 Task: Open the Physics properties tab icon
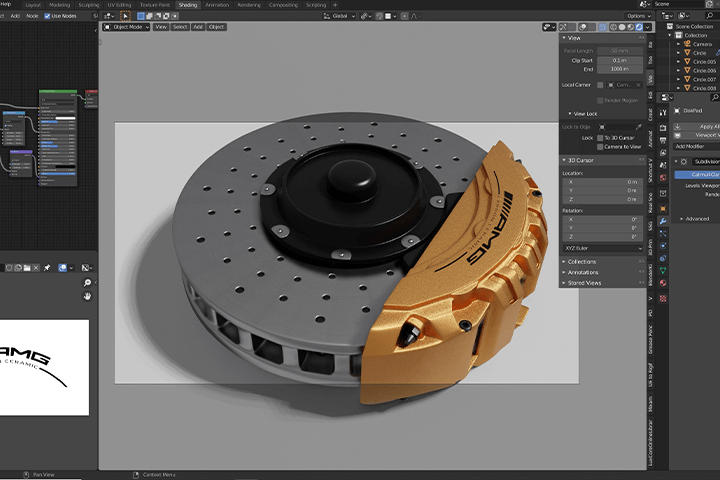click(663, 246)
